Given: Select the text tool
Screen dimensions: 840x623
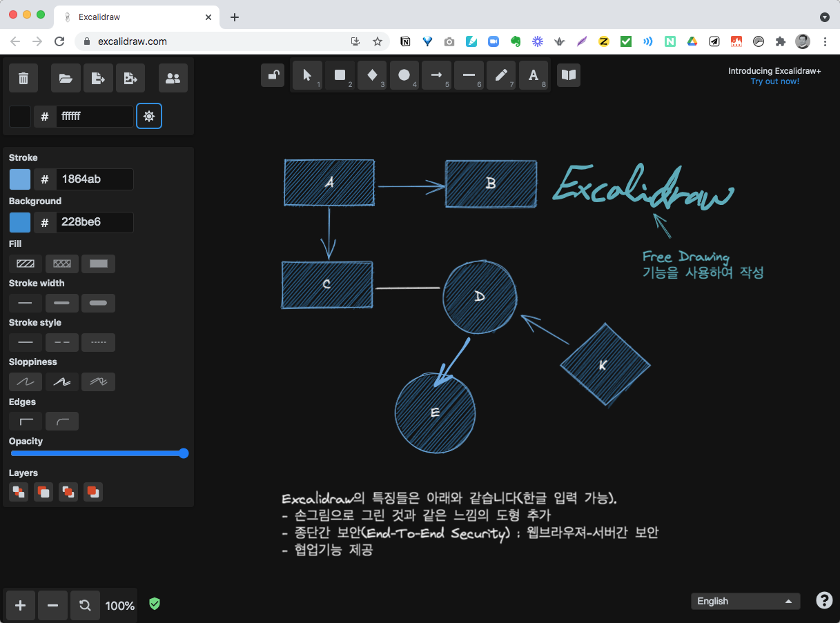Looking at the screenshot, I should point(534,75).
